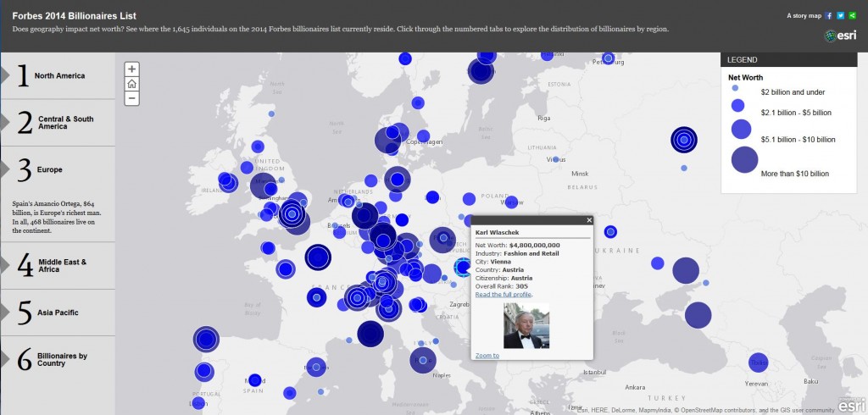
Task: Click the 'Karl Wlaschek' popup title
Action: click(497, 232)
